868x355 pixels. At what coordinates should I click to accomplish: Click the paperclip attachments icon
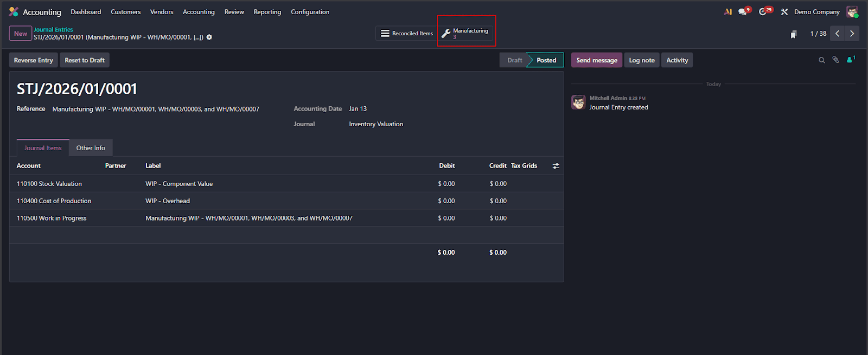pos(835,60)
